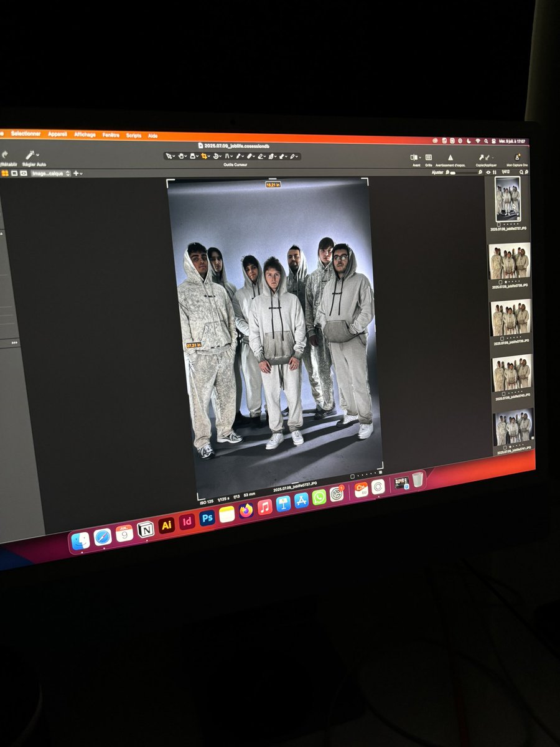Open Safari from the Dock

tap(103, 537)
